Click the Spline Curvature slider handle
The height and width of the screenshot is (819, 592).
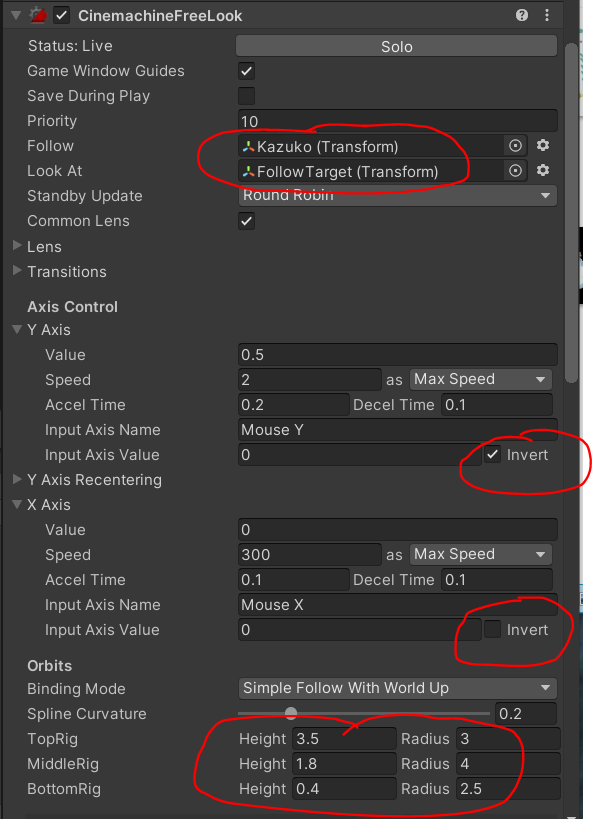pos(291,713)
